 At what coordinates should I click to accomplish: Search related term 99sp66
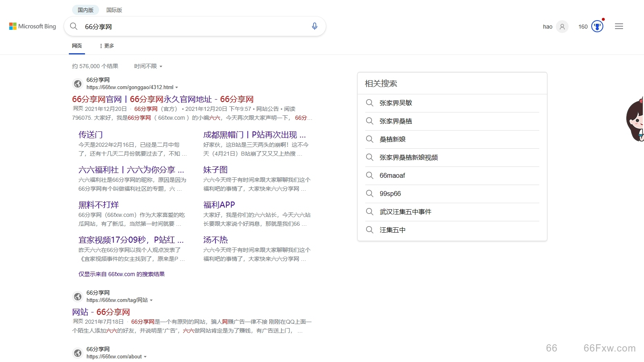tap(390, 193)
